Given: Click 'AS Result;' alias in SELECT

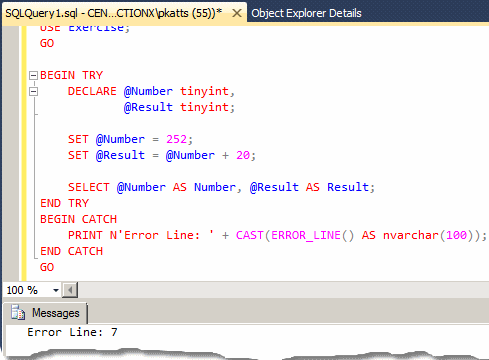Looking at the screenshot, I should click(340, 187).
